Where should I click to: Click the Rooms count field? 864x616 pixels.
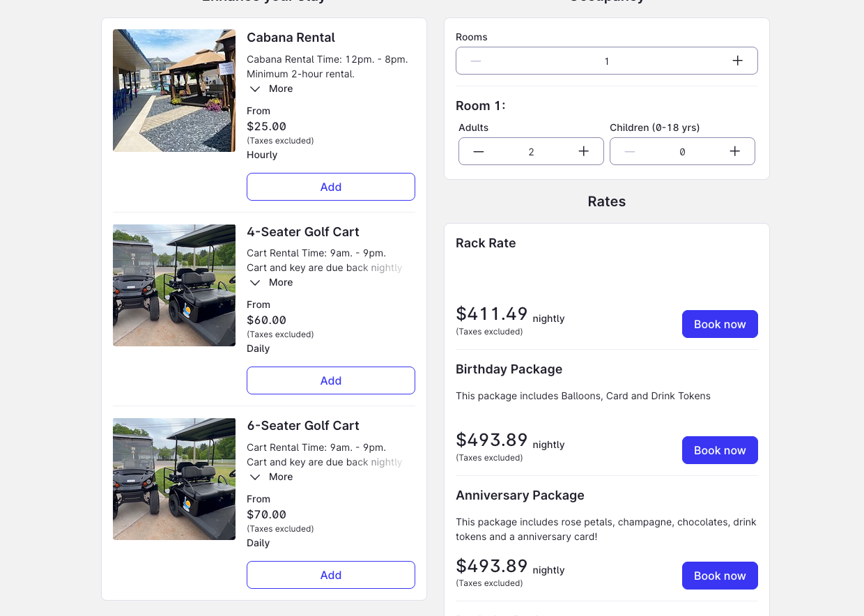(606, 61)
